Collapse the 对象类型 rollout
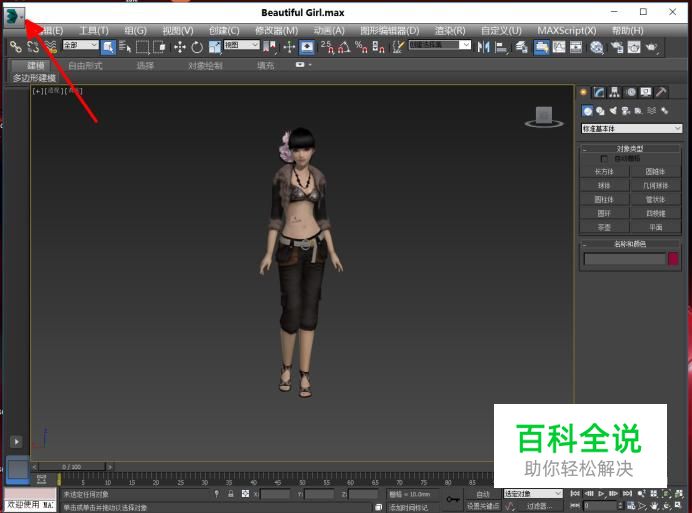 point(630,148)
